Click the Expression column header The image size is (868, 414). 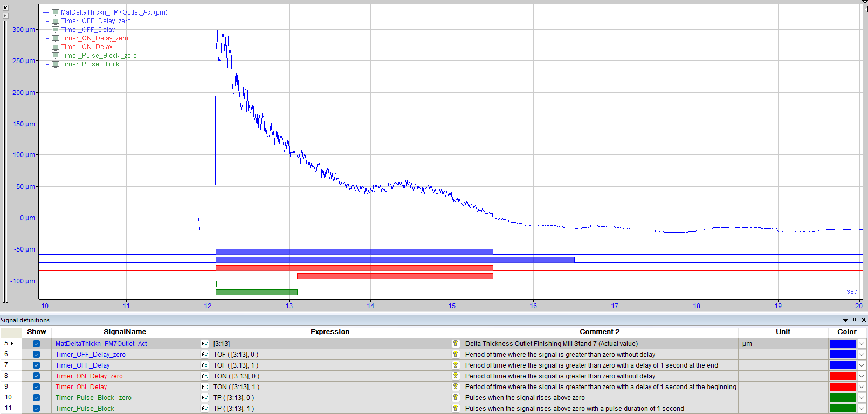click(330, 332)
